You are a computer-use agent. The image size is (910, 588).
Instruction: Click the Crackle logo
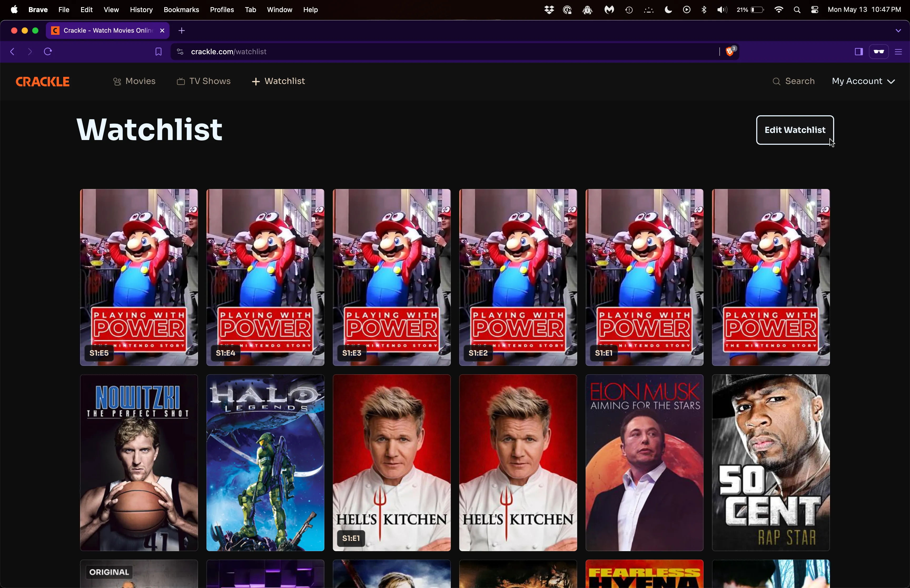[42, 81]
